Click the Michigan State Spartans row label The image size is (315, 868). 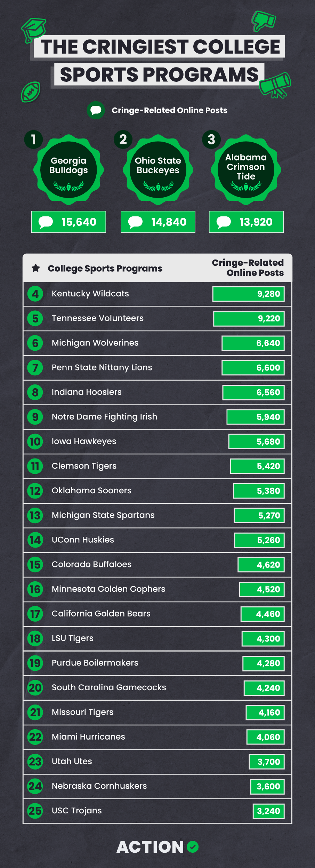pos(103,515)
